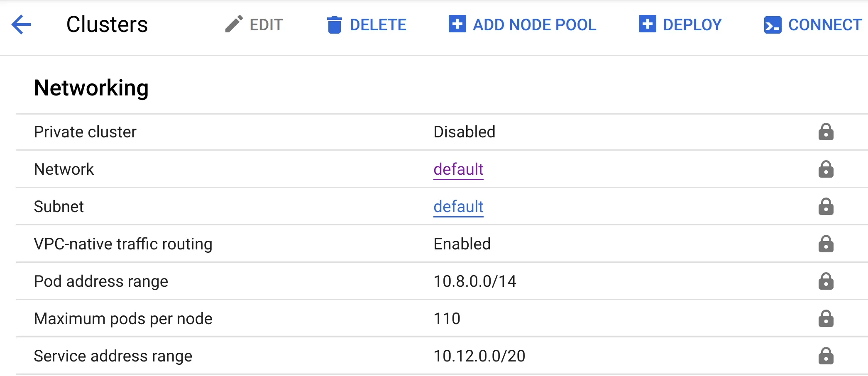Click the Delete trash can icon

[x=334, y=24]
